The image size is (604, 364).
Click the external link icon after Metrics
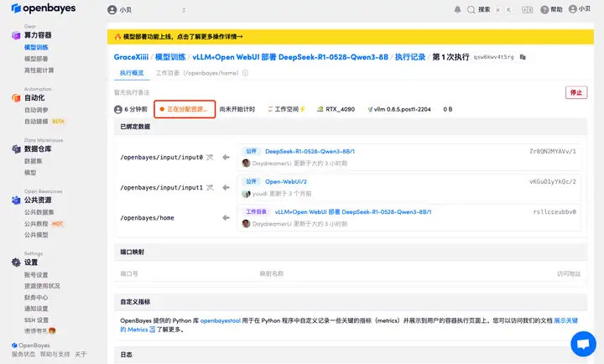point(152,330)
